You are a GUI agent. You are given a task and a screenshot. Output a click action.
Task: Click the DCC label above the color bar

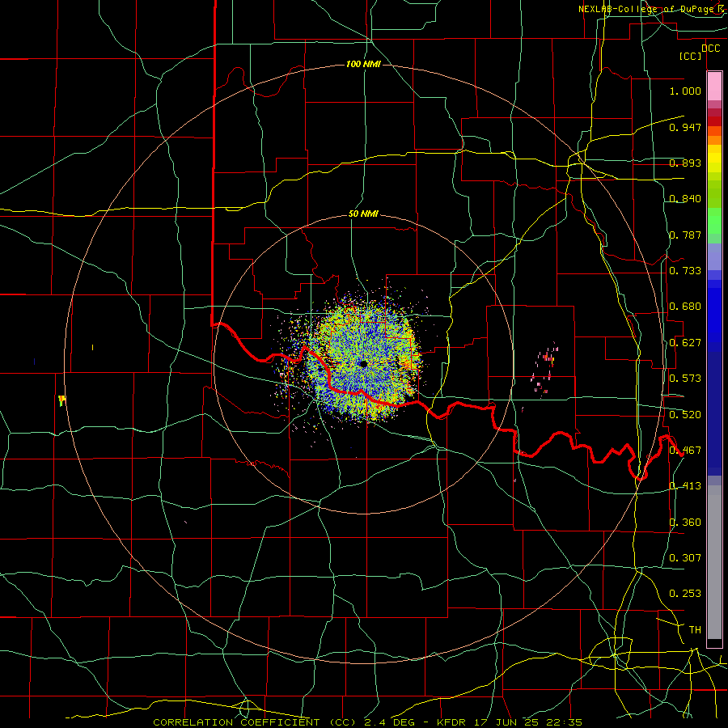710,49
